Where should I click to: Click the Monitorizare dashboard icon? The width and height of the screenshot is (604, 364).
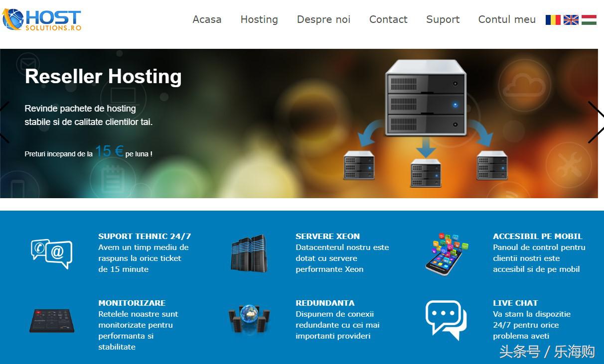click(x=51, y=320)
